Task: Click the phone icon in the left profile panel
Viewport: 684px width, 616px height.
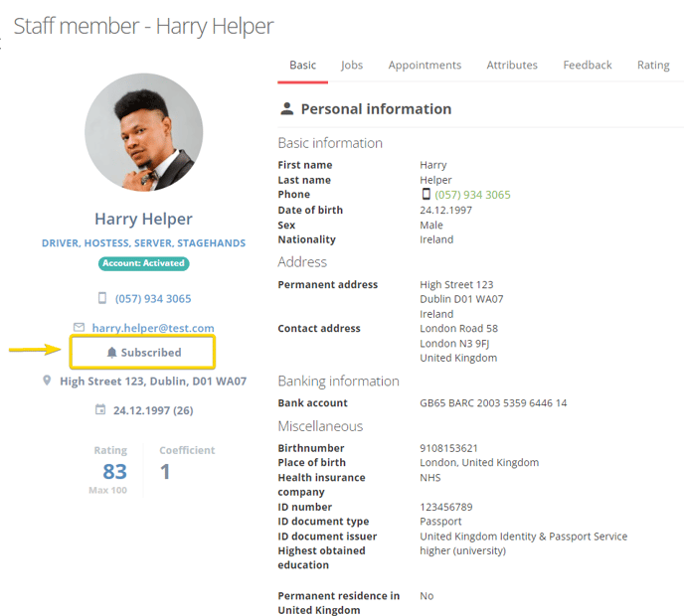Action: [x=102, y=298]
